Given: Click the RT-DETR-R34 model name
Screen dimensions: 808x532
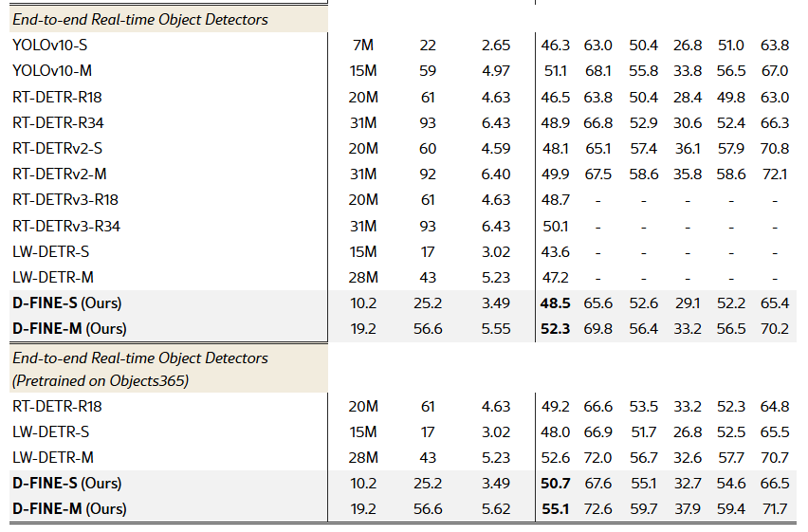Looking at the screenshot, I should point(58,122).
